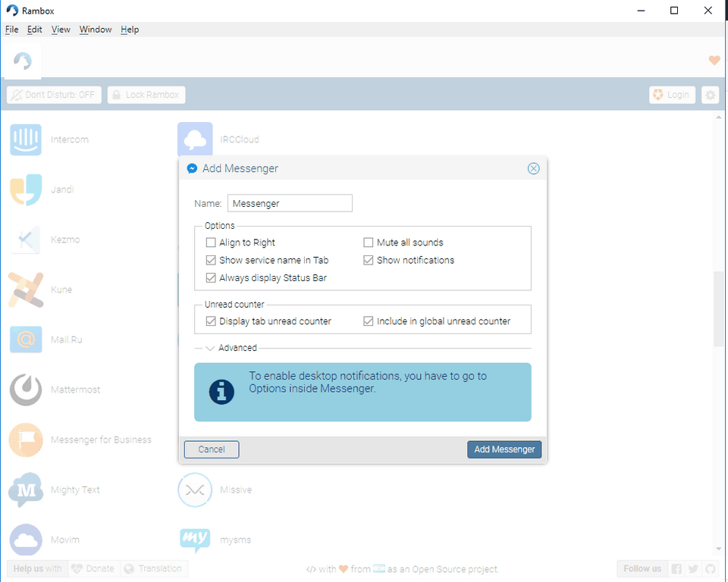Enable Align to Right checkbox
This screenshot has height=582, width=728.
point(211,242)
